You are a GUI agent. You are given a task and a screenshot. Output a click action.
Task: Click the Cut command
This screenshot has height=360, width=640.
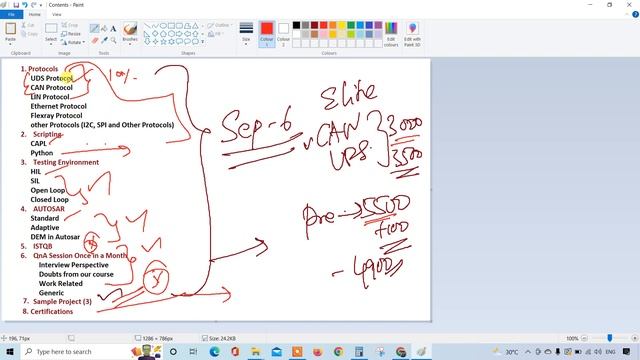tap(27, 25)
